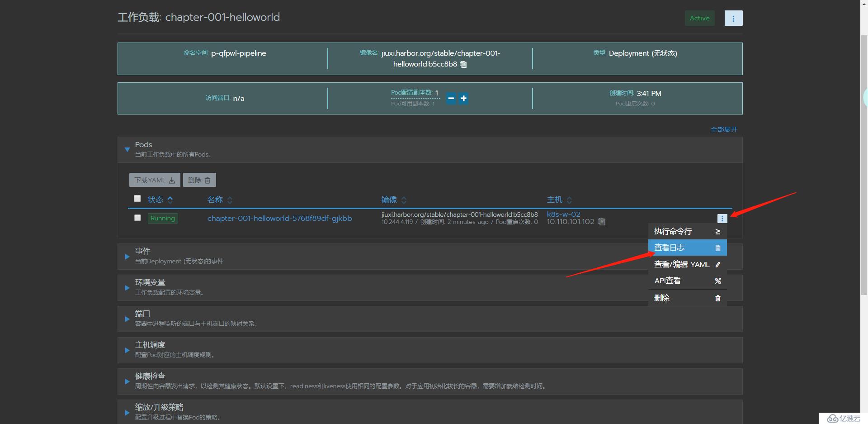Screen dimensions: 868x424
Task: Expand the 端口 section
Action: (x=127, y=319)
